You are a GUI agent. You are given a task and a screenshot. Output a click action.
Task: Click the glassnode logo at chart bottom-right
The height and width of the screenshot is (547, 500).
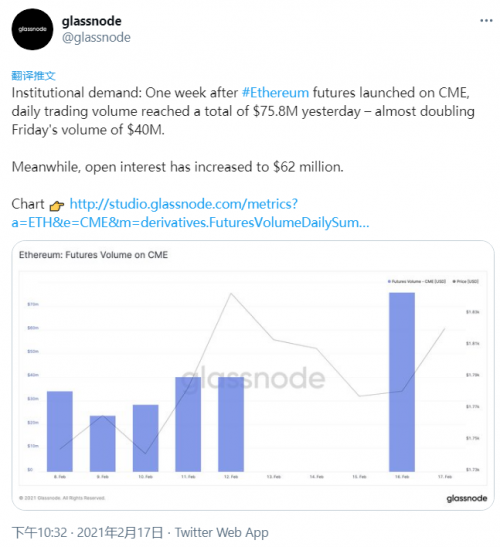pos(467,498)
